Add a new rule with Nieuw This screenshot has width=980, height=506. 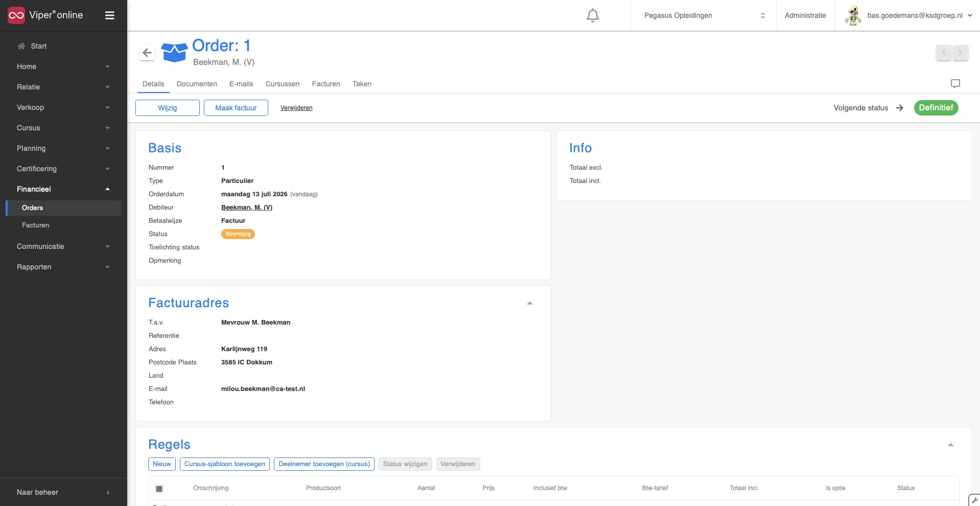162,464
